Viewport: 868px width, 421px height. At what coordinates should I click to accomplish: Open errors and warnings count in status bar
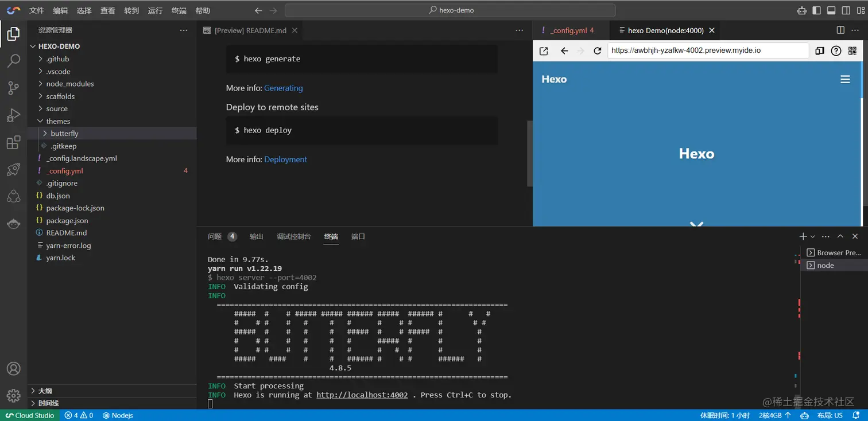pyautogui.click(x=79, y=415)
